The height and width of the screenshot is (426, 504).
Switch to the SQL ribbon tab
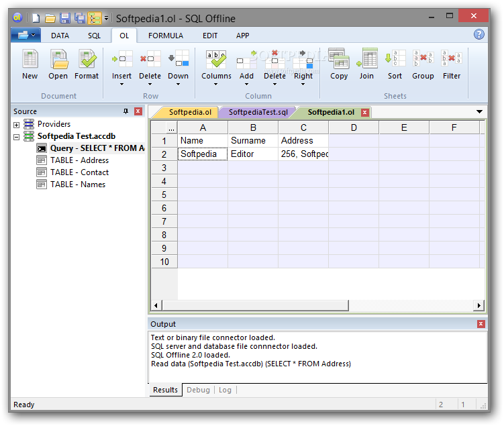point(94,36)
